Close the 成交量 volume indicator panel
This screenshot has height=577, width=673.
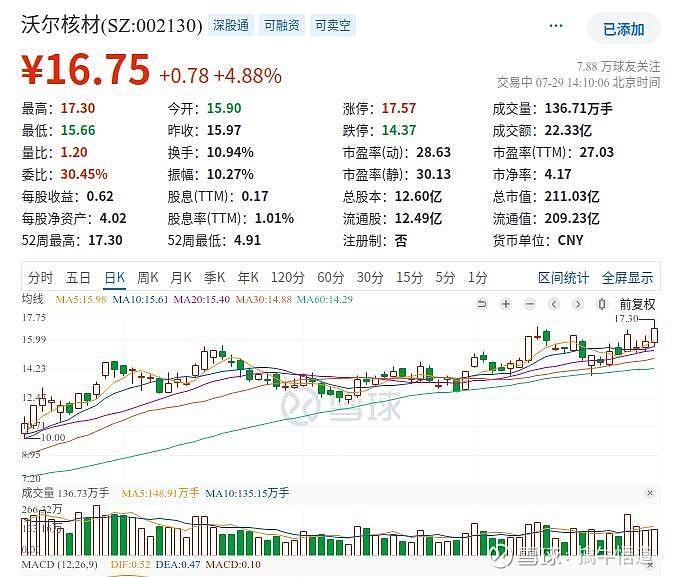[x=650, y=493]
